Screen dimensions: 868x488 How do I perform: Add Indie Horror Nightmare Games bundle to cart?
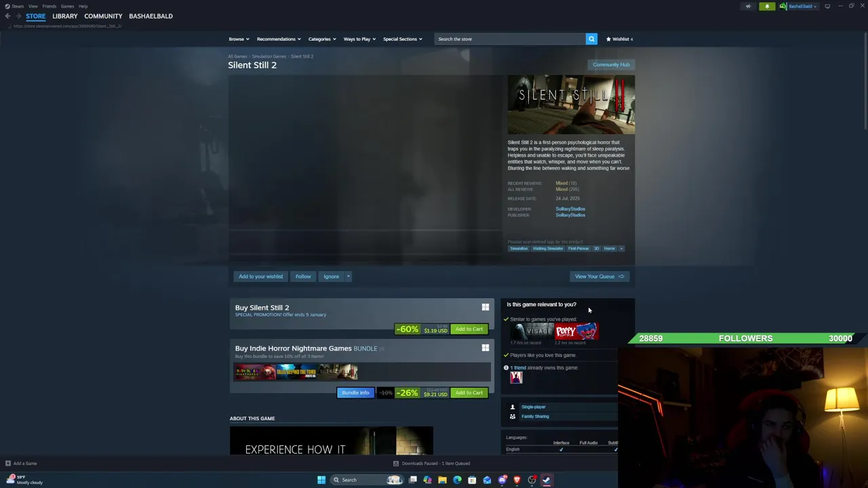click(x=469, y=393)
